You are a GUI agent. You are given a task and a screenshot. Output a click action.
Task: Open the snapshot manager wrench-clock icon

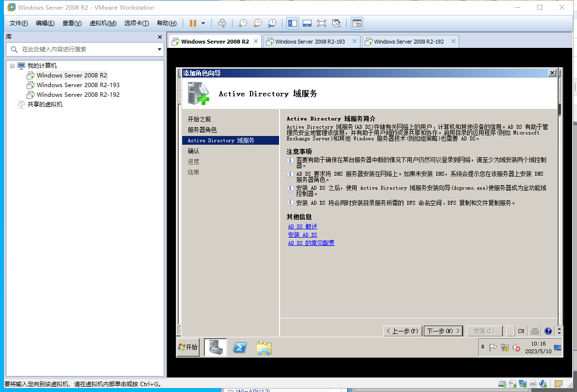coord(272,23)
